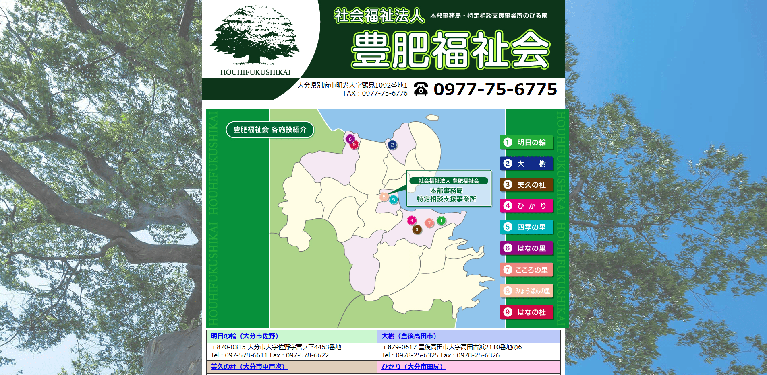Click the navy number 2 map pin
Viewport: 767px width, 375px height.
(x=392, y=144)
